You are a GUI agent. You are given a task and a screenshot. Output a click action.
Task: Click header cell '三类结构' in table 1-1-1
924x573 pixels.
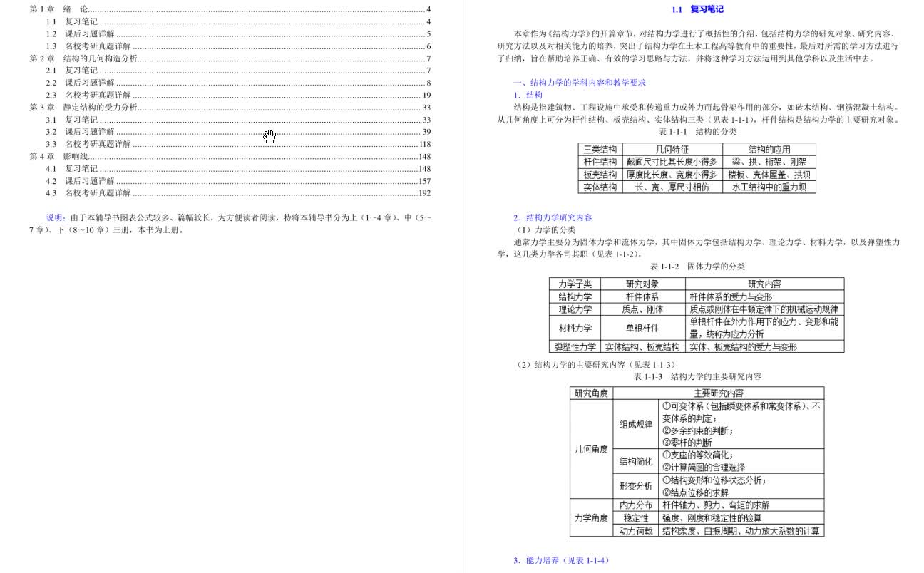(600, 150)
